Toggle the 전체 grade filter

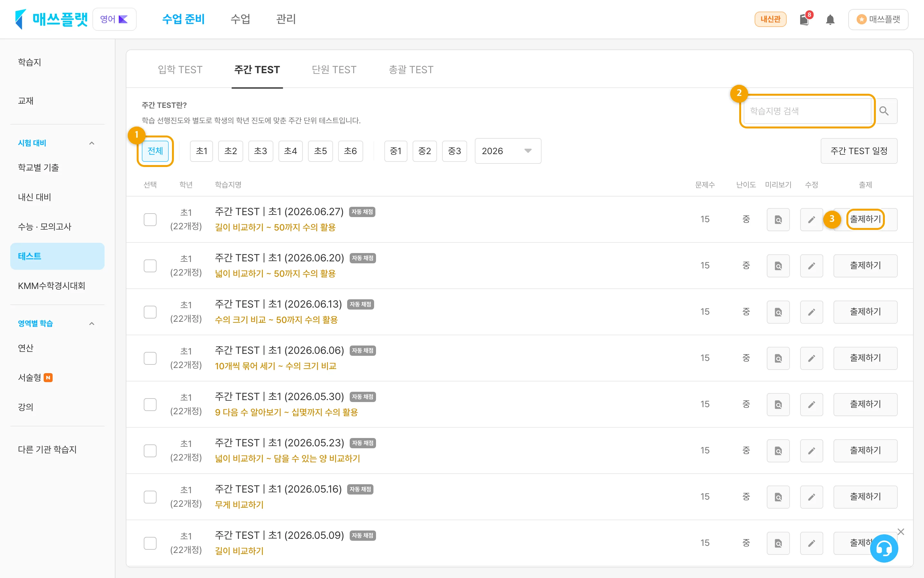point(155,151)
